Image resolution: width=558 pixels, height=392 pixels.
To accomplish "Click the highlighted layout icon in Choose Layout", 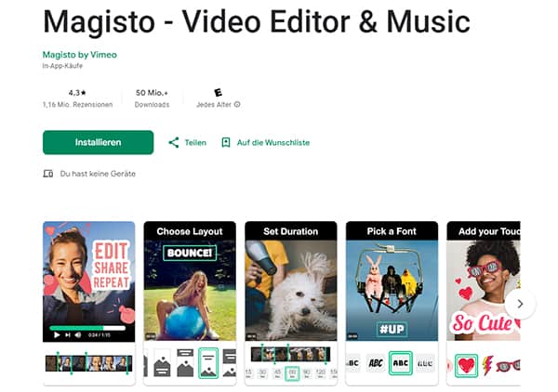I will coord(208,363).
